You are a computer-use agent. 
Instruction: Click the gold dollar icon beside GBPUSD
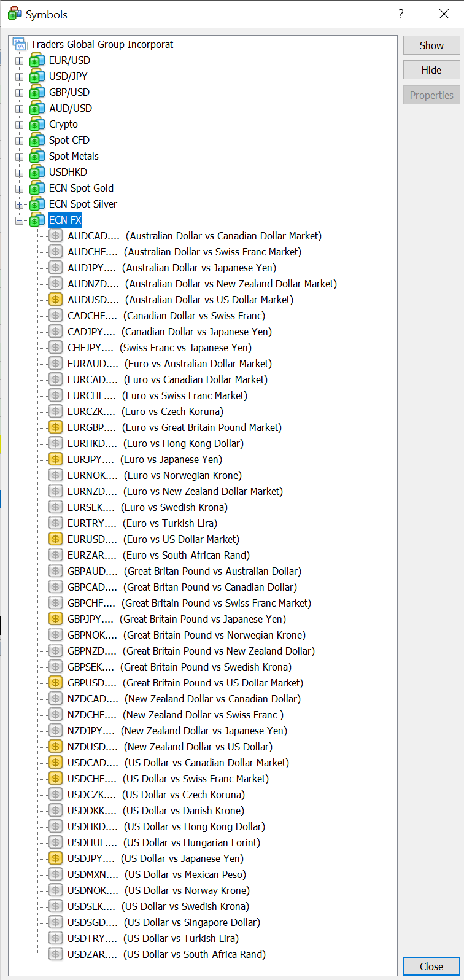pyautogui.click(x=56, y=683)
